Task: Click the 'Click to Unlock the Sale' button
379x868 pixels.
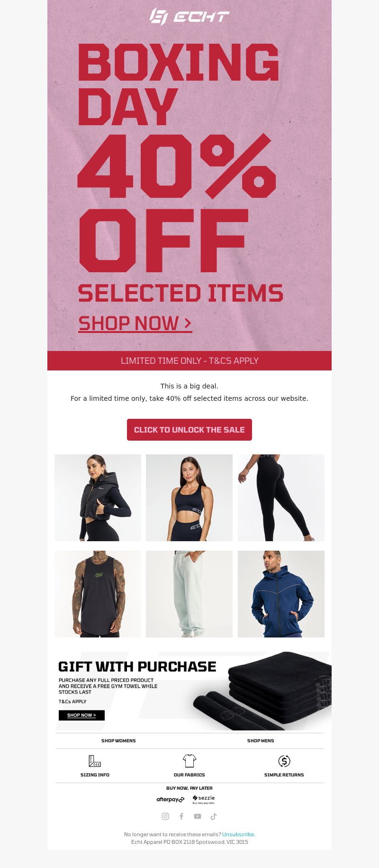Action: (189, 430)
